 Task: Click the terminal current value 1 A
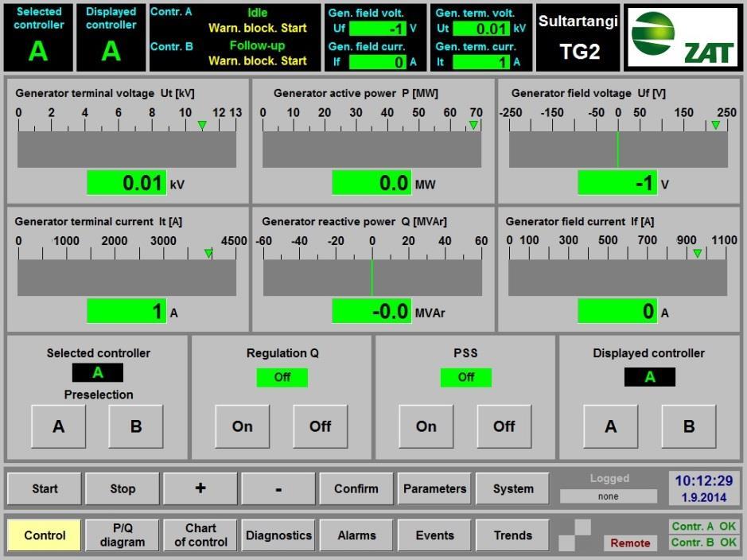click(126, 312)
